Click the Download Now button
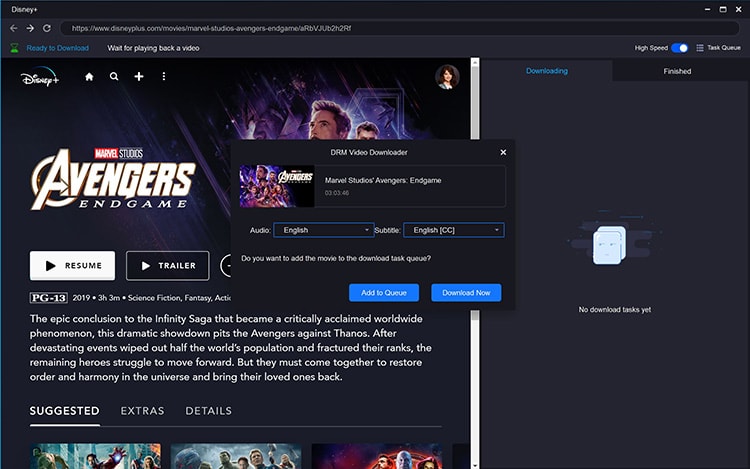750x469 pixels. (x=466, y=293)
